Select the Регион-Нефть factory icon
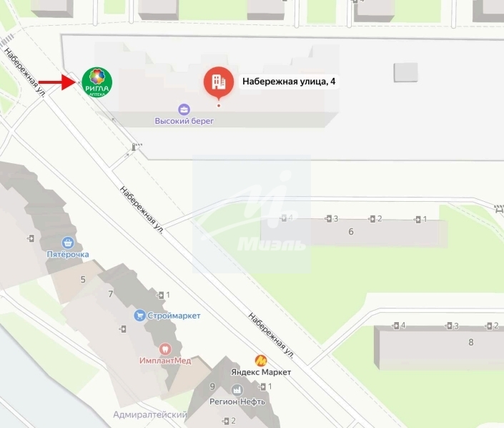Image resolution: width=504 pixels, height=428 pixels. pyautogui.click(x=237, y=390)
